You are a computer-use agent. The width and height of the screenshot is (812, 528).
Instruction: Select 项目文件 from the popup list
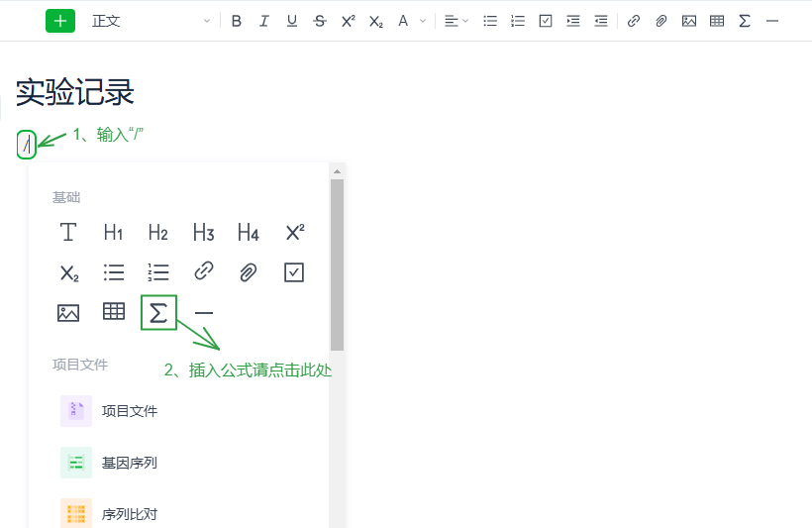pyautogui.click(x=129, y=411)
